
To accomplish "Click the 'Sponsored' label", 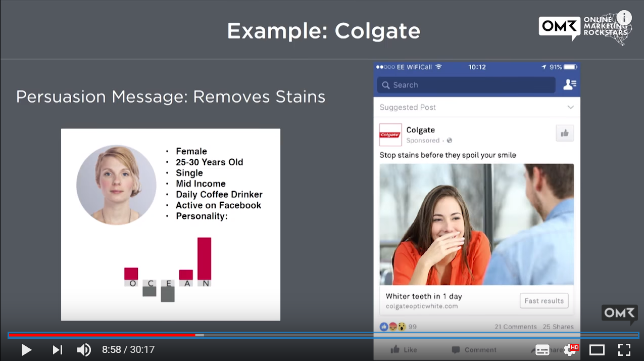I will point(423,141).
